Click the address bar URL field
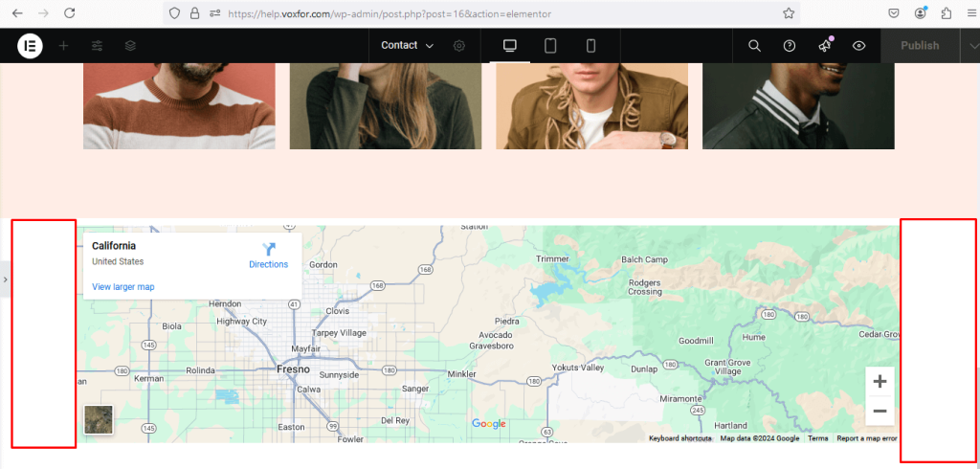This screenshot has height=469, width=980. pos(481,13)
